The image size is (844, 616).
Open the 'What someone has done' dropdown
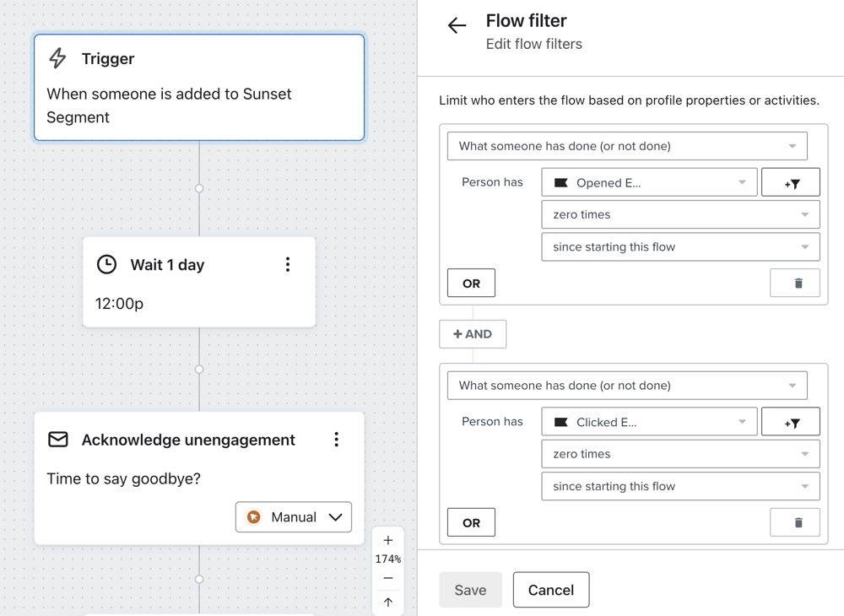(x=627, y=145)
